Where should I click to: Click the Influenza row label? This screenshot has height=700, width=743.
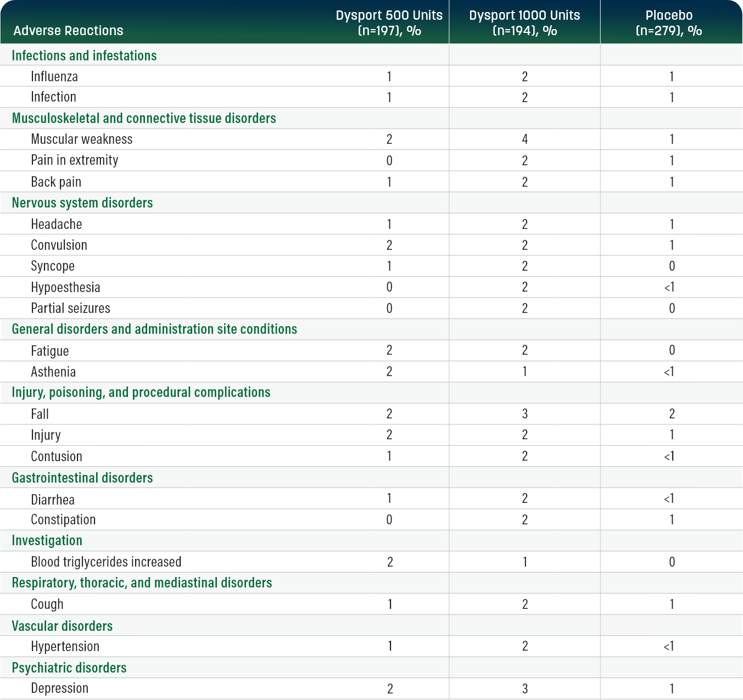[x=54, y=76]
